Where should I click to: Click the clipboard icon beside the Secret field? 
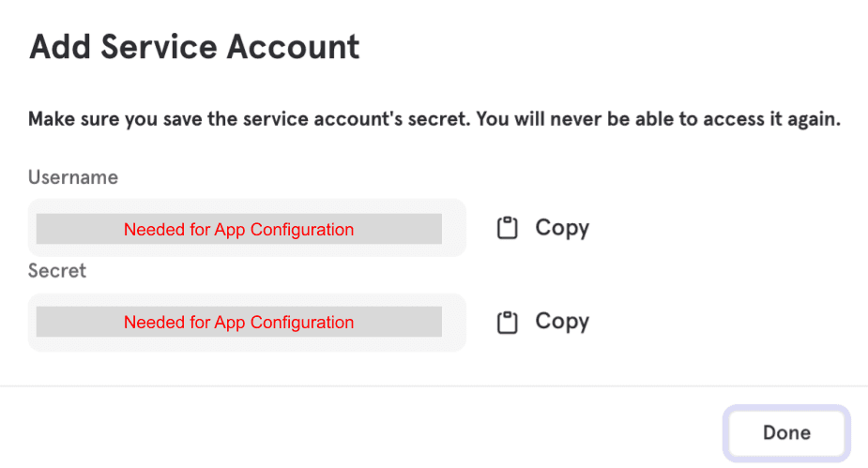(x=507, y=322)
